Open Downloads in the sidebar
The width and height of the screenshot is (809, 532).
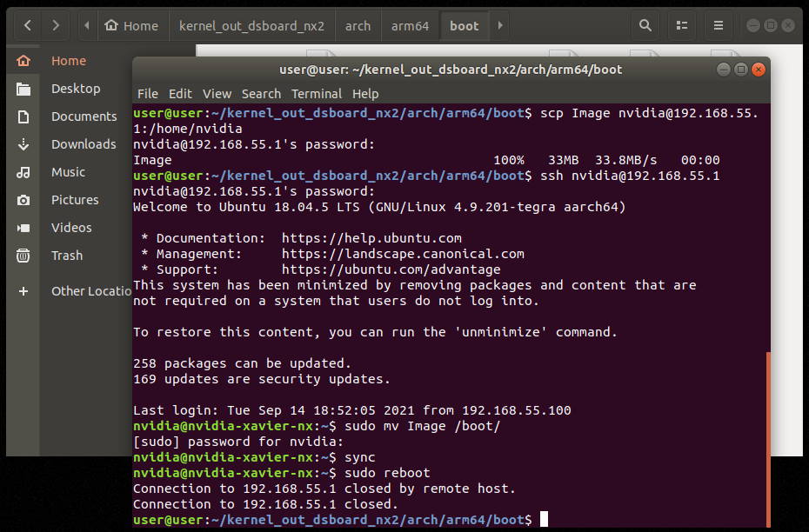84,144
